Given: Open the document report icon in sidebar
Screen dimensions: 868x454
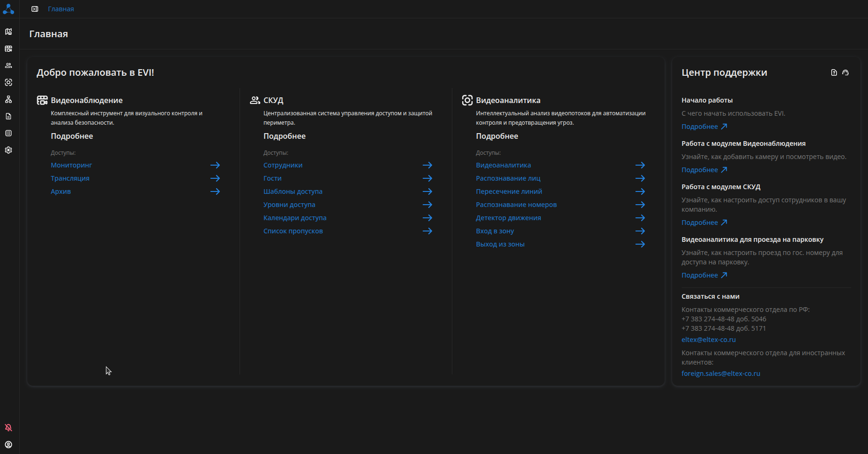Looking at the screenshot, I should click(8, 116).
